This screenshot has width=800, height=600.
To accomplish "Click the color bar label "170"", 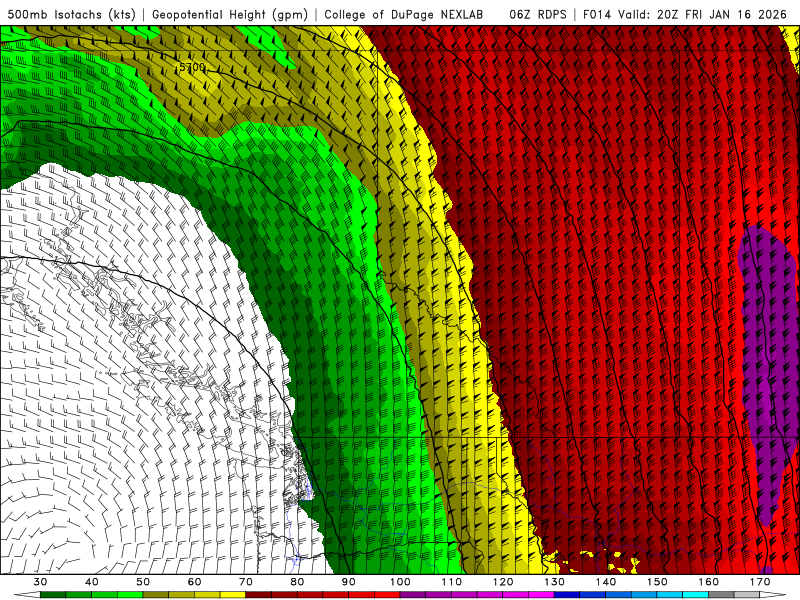I will (x=760, y=582).
